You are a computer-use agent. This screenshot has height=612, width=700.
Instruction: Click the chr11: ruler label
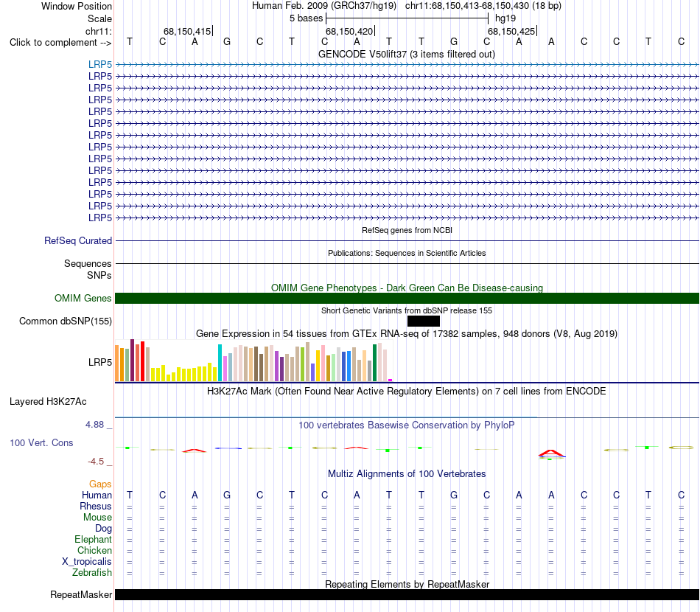click(99, 31)
